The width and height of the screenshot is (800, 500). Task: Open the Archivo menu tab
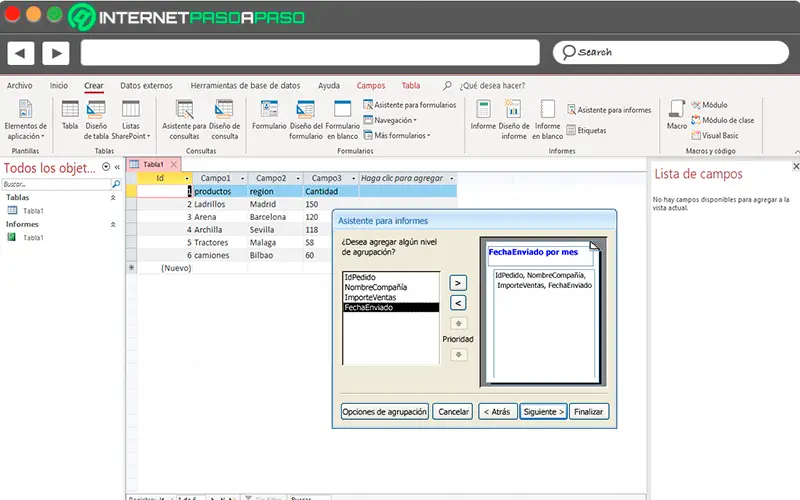[20, 86]
